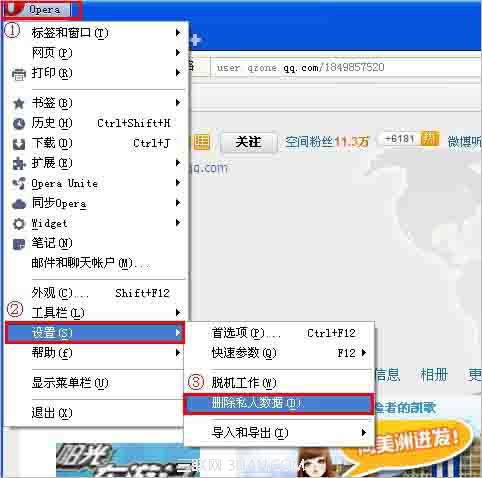This screenshot has height=478, width=482.
Task: Select the highlighted 设置 menu entry
Action: click(x=95, y=333)
